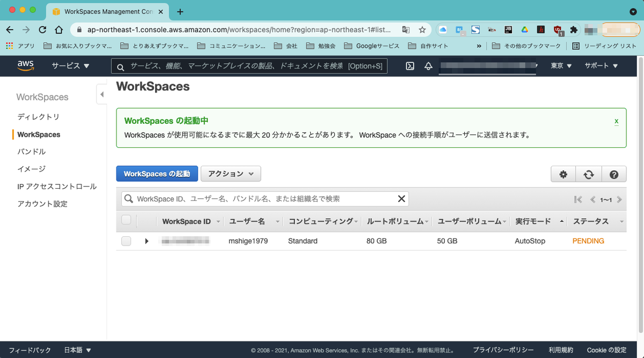Click the AWS logo to go home
Image resolution: width=644 pixels, height=358 pixels.
click(x=26, y=65)
